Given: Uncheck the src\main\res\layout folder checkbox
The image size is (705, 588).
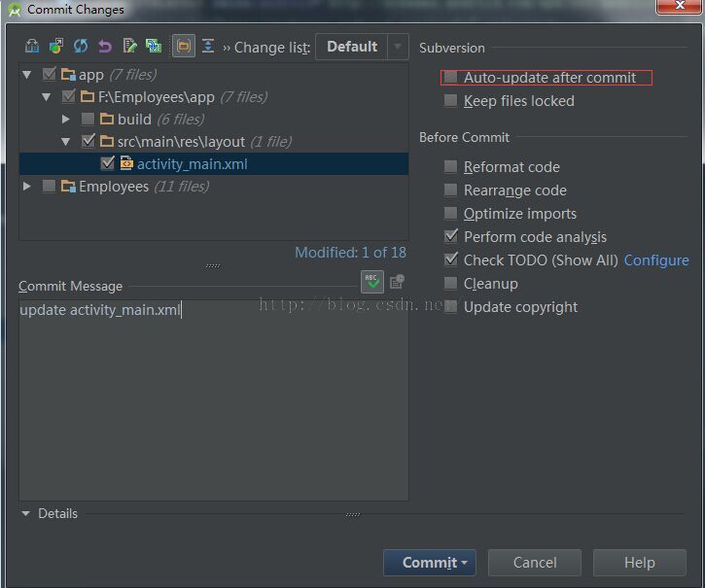Looking at the screenshot, I should [x=88, y=141].
